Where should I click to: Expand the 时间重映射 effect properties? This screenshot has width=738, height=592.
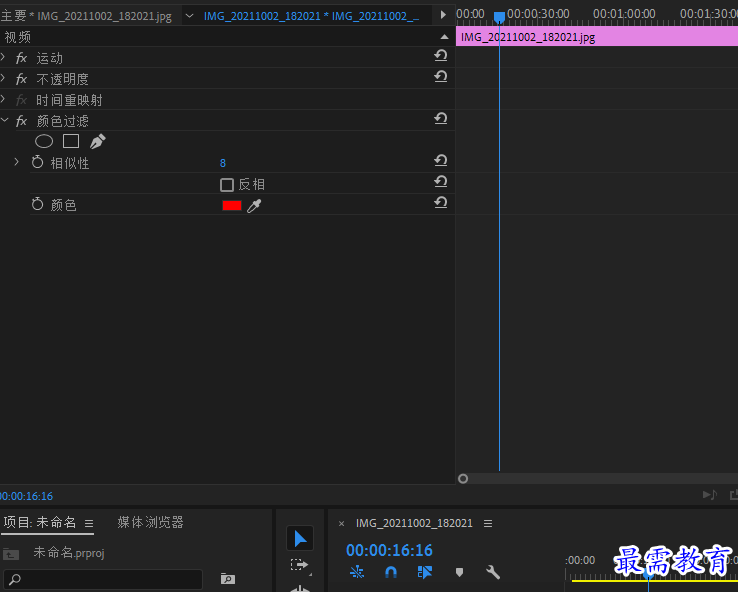point(3,99)
